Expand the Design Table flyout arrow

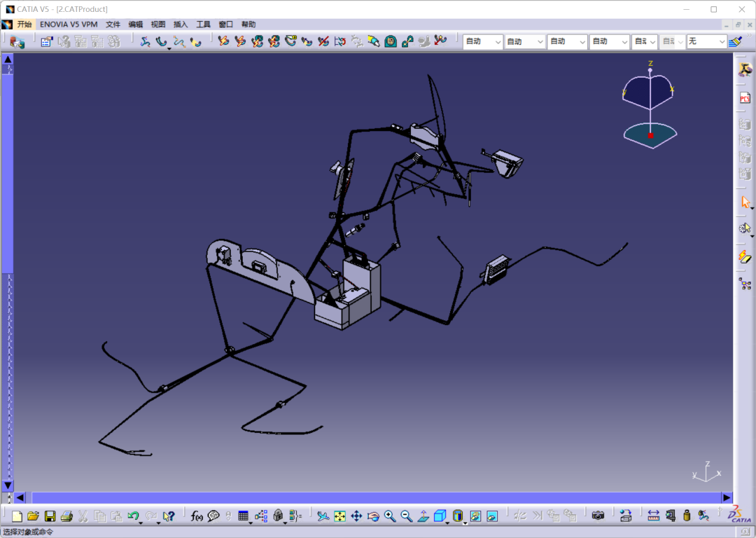[x=251, y=523]
